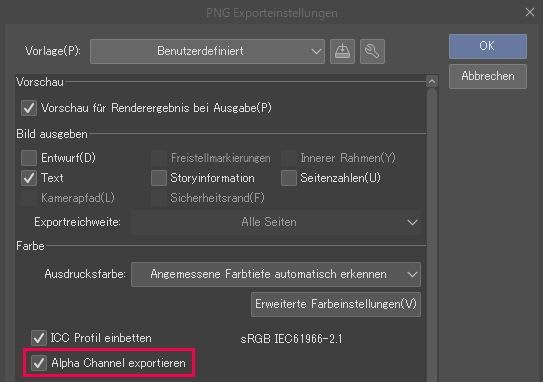Close the PNG Exporteinstellungen dialog
Viewport: 543px width, 382px height.
529,12
